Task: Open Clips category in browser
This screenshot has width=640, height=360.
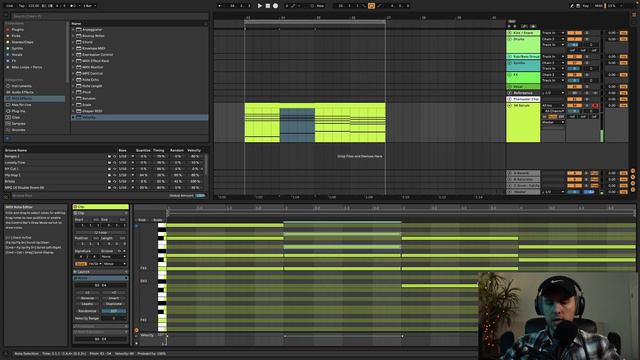Action: [x=16, y=117]
